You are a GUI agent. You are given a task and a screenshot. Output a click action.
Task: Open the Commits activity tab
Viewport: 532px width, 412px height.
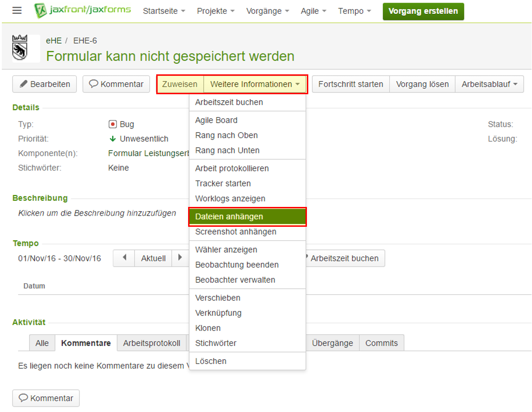point(381,343)
